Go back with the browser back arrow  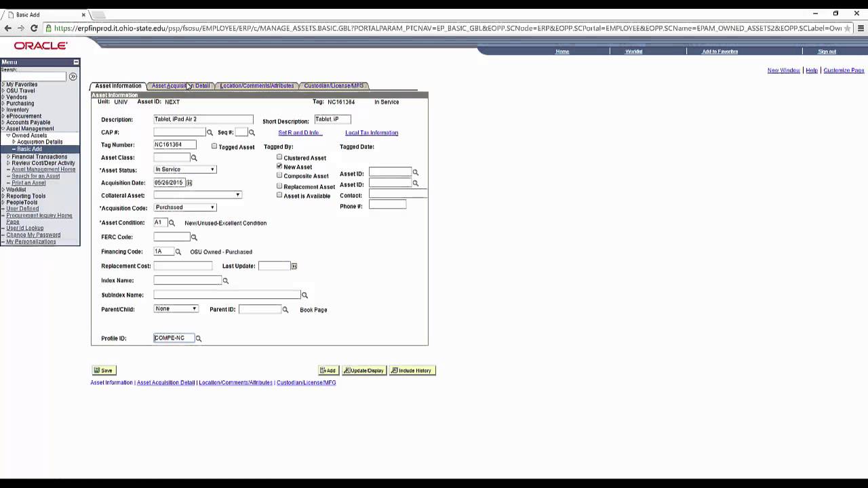(7, 28)
